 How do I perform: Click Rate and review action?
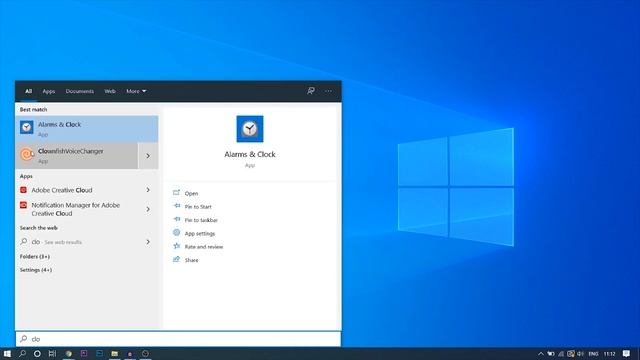point(204,247)
